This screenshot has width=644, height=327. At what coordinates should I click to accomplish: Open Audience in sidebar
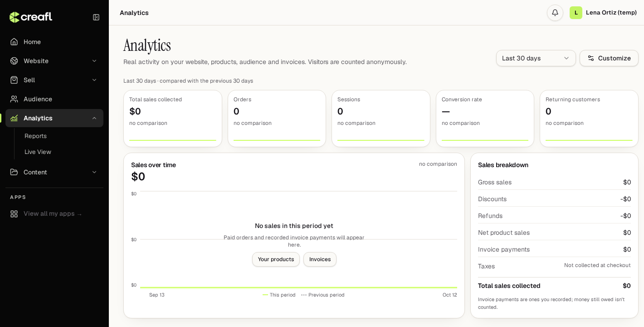(x=54, y=99)
